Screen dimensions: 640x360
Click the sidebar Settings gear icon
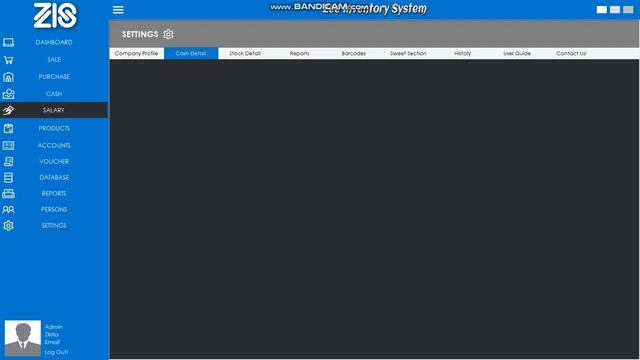click(8, 225)
